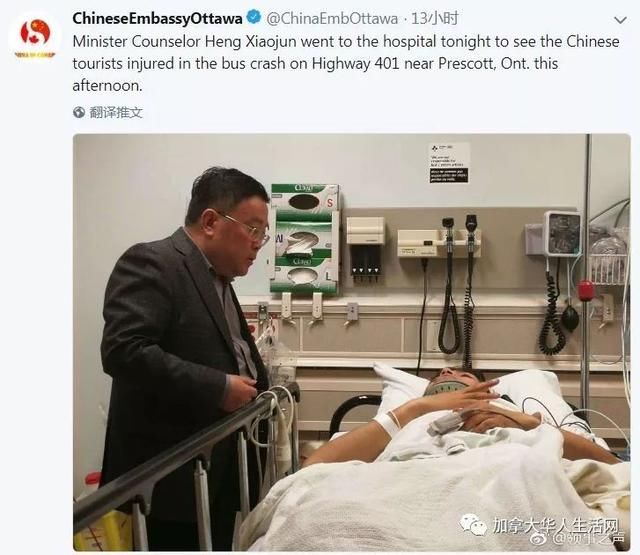Click the 13小时 timestamp
Screen dimensions: 640x555
tap(434, 18)
